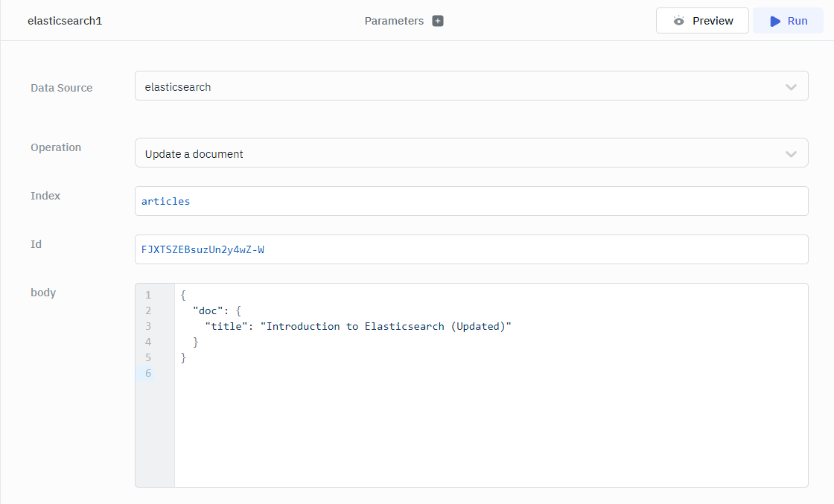Image resolution: width=834 pixels, height=504 pixels.
Task: Focus the Id field with document ID
Action: (471, 249)
